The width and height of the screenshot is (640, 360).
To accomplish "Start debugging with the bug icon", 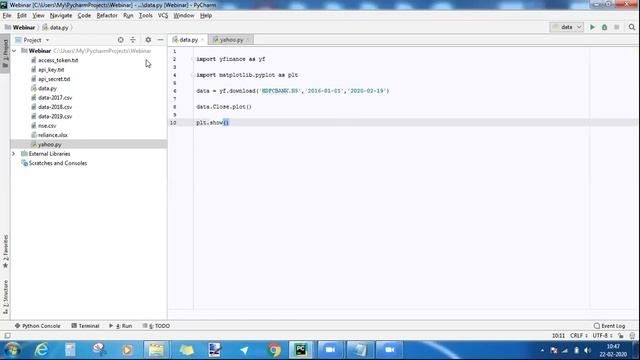I will coord(604,27).
